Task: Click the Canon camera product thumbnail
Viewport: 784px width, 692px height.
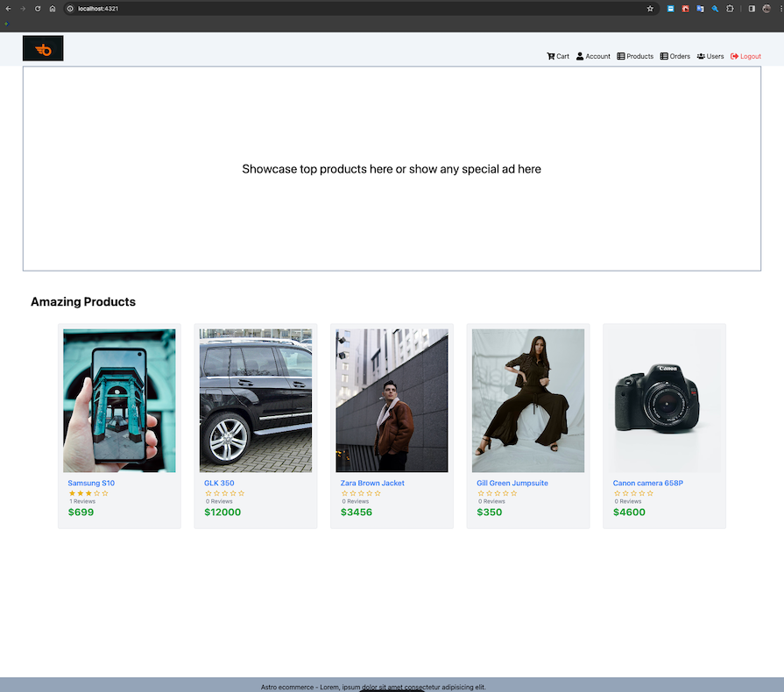Action: 664,399
